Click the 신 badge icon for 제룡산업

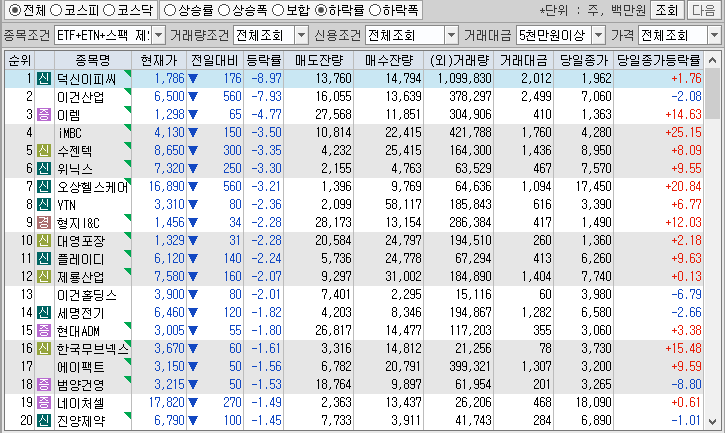click(x=44, y=277)
